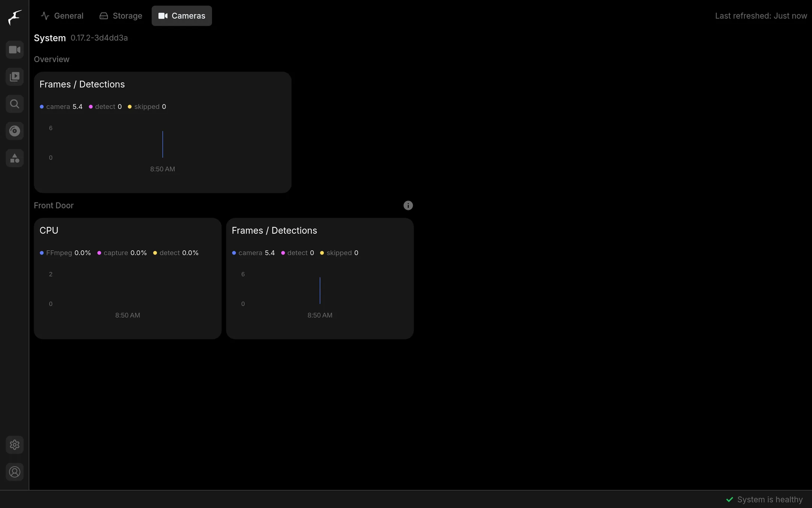Open the account profile icon

pyautogui.click(x=15, y=472)
